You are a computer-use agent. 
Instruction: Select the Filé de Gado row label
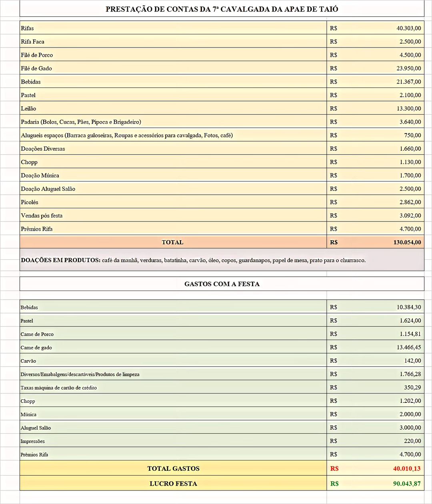[x=173, y=68]
